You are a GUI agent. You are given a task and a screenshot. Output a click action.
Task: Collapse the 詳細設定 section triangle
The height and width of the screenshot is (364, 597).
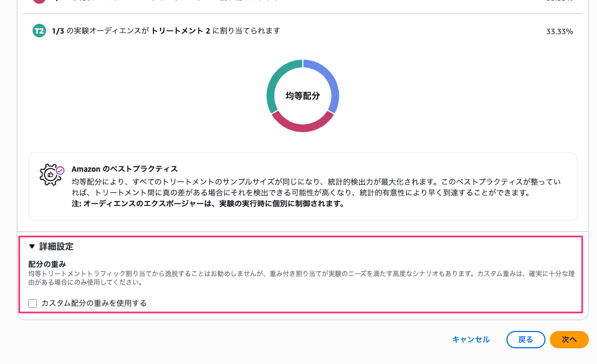point(32,246)
